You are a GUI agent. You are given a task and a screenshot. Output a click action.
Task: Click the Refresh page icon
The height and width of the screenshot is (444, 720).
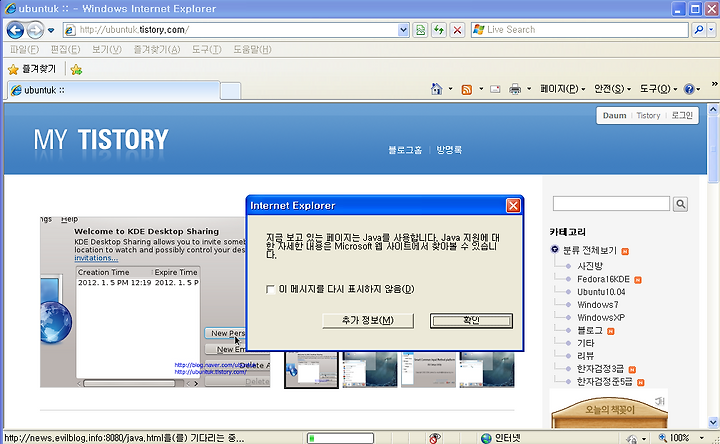(439, 30)
